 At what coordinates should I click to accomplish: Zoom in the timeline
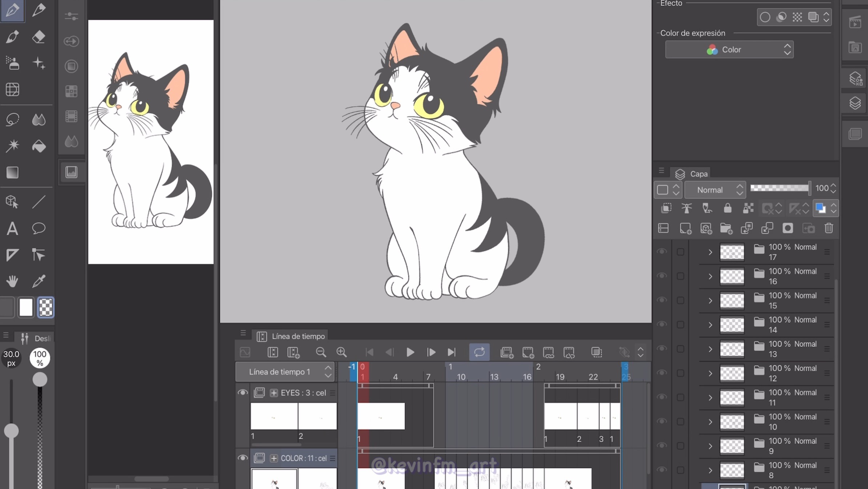[x=341, y=352]
